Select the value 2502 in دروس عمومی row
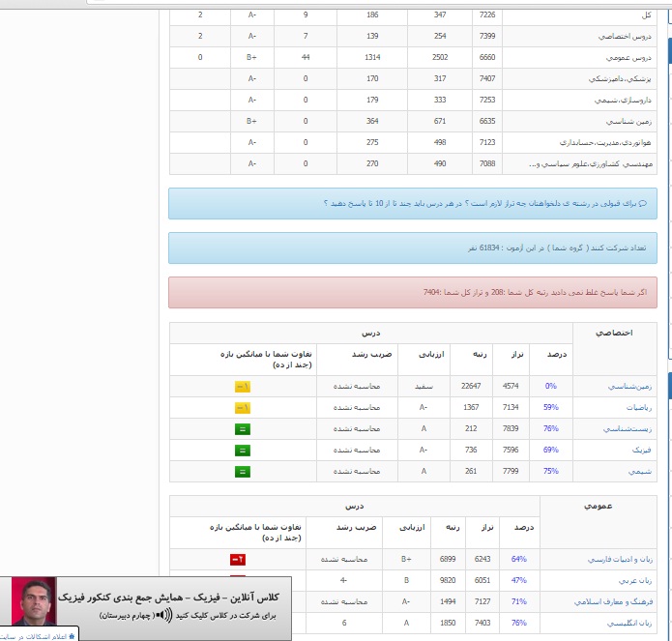 click(440, 57)
